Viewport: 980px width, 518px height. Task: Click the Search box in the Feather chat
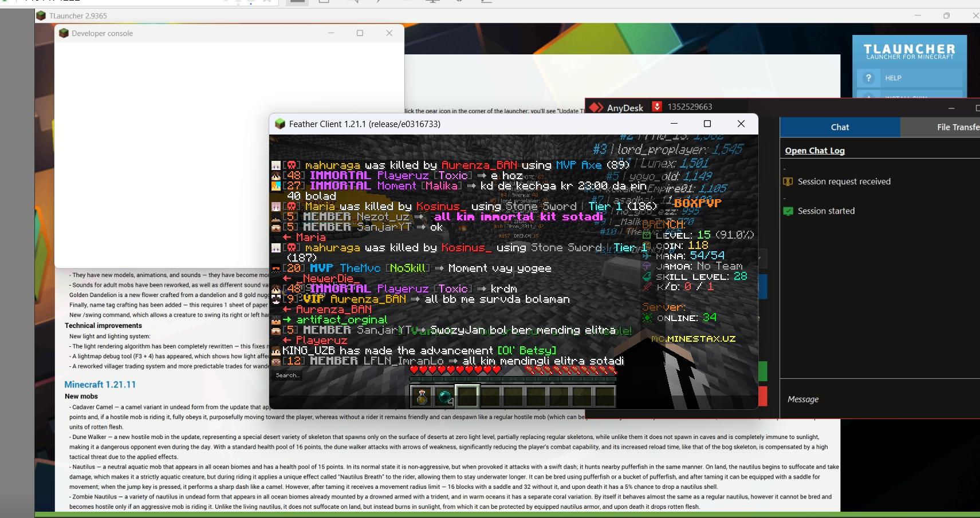click(x=288, y=375)
